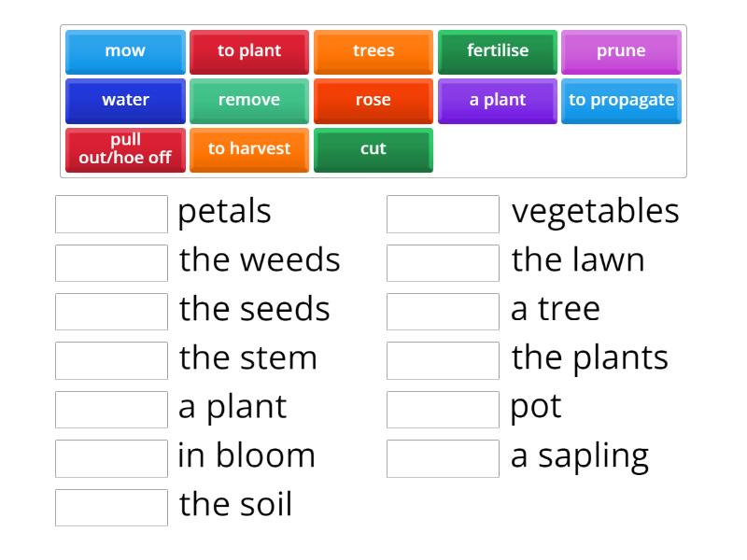This screenshot has width=747, height=560.
Task: Select the empty slot next to 'the weeds'
Action: click(x=111, y=262)
